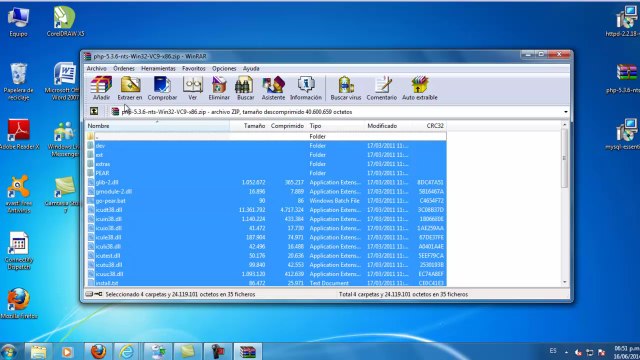Open Internet Explorer from the taskbar
Image resolution: width=640 pixels, height=360 pixels.
click(x=127, y=351)
